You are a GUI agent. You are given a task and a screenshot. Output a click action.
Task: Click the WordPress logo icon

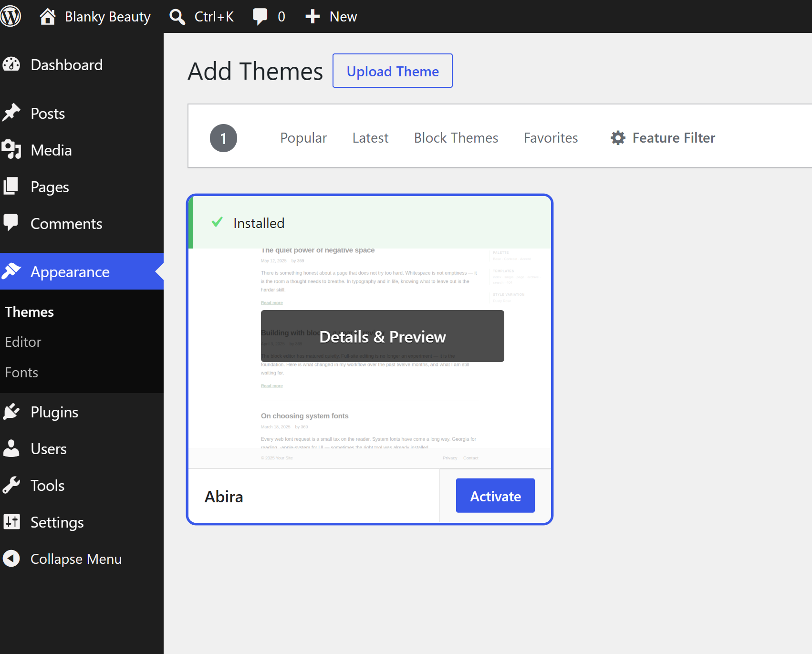pyautogui.click(x=10, y=16)
